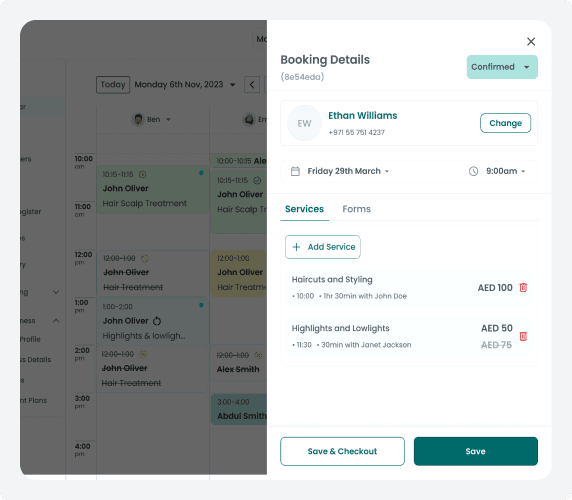Image resolution: width=572 pixels, height=500 pixels.
Task: Click status icon on Ben's 10:15-11:15 appointment
Action: pyautogui.click(x=143, y=174)
